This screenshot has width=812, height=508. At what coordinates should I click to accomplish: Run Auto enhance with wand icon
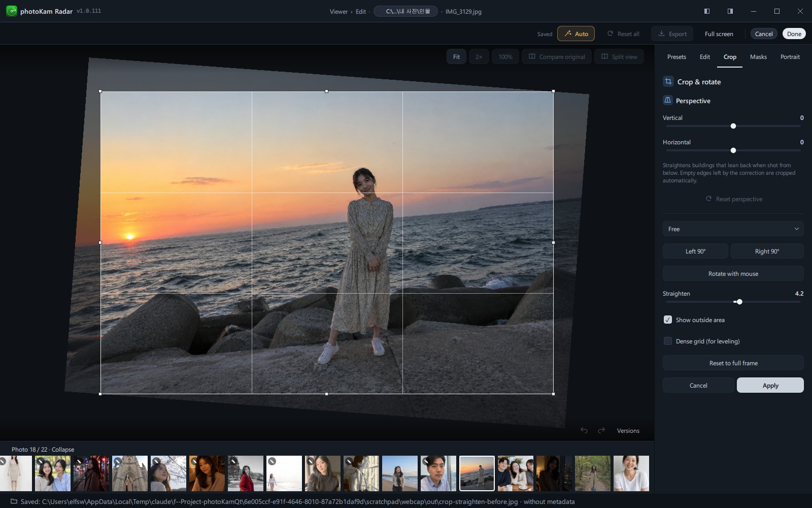pyautogui.click(x=576, y=34)
